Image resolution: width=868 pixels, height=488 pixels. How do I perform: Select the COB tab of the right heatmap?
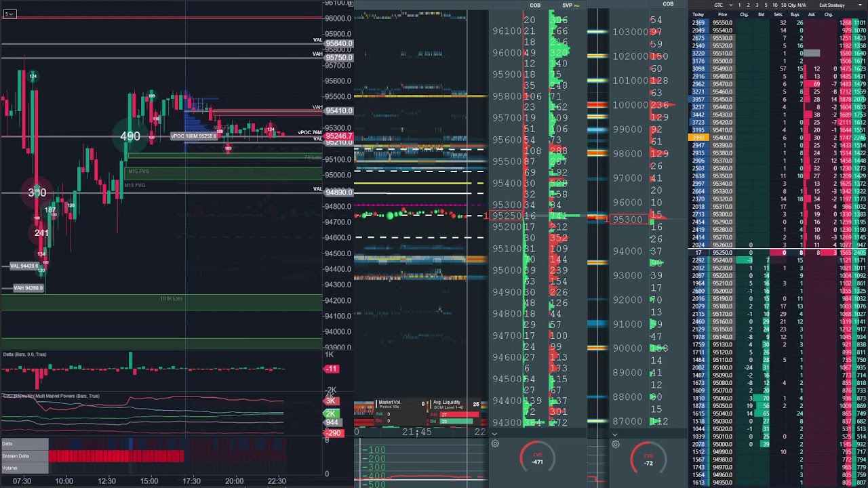pyautogui.click(x=668, y=4)
